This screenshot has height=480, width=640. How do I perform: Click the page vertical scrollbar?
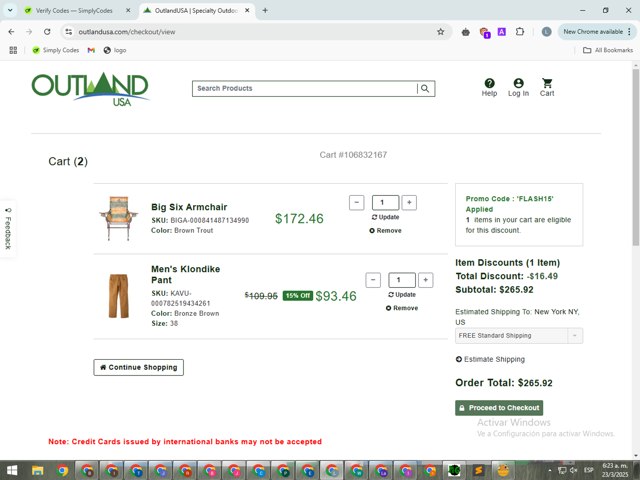[636, 157]
